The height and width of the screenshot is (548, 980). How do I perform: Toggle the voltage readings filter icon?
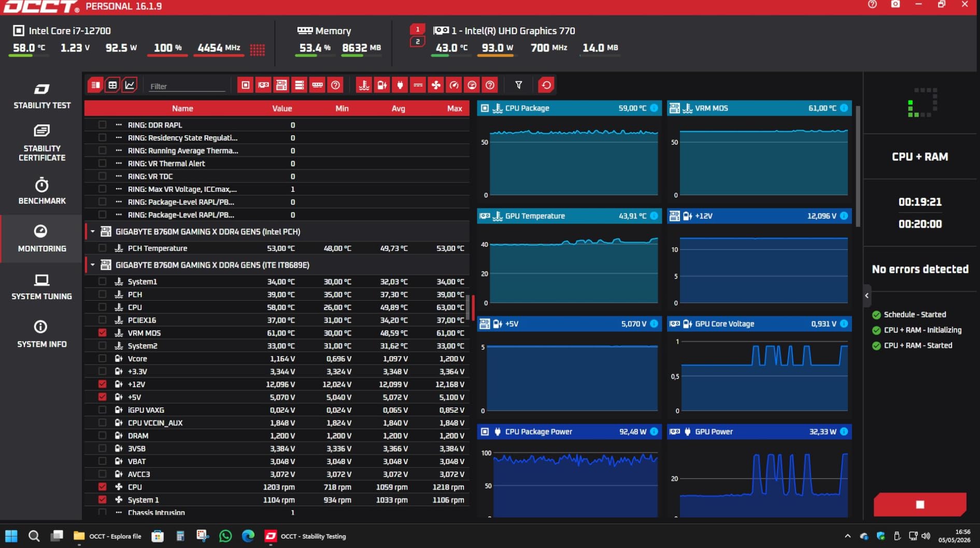click(382, 85)
